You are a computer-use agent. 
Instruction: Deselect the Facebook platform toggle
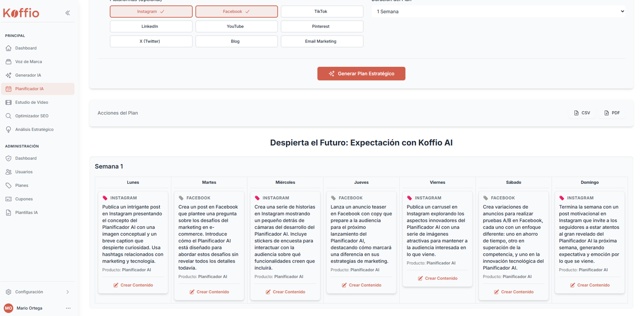point(237,12)
